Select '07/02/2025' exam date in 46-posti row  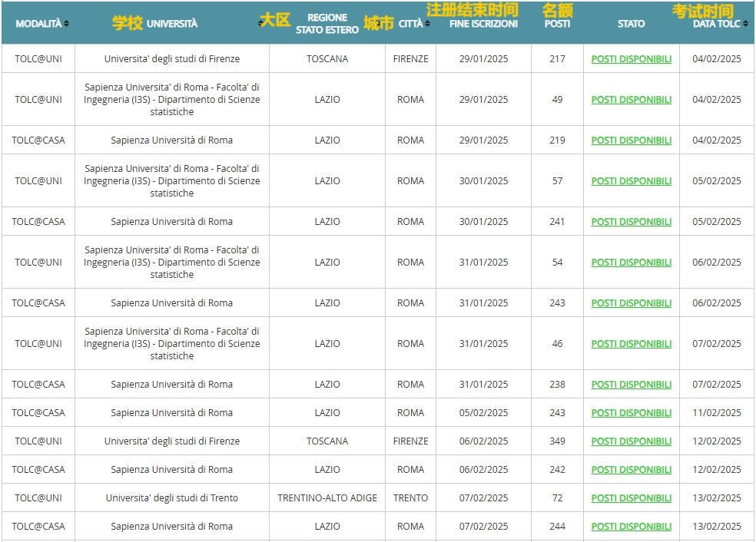click(717, 344)
